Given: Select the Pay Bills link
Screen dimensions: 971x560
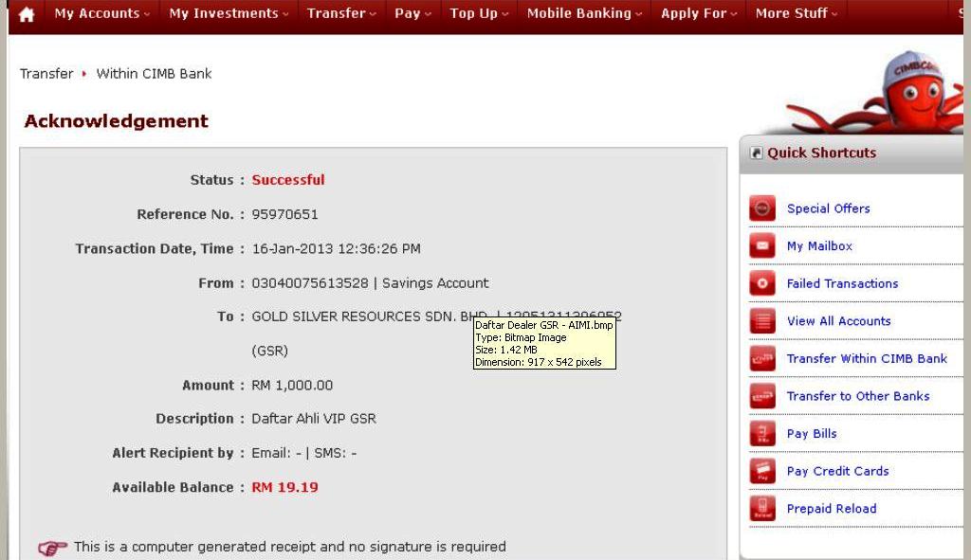Looking at the screenshot, I should pyautogui.click(x=812, y=434).
